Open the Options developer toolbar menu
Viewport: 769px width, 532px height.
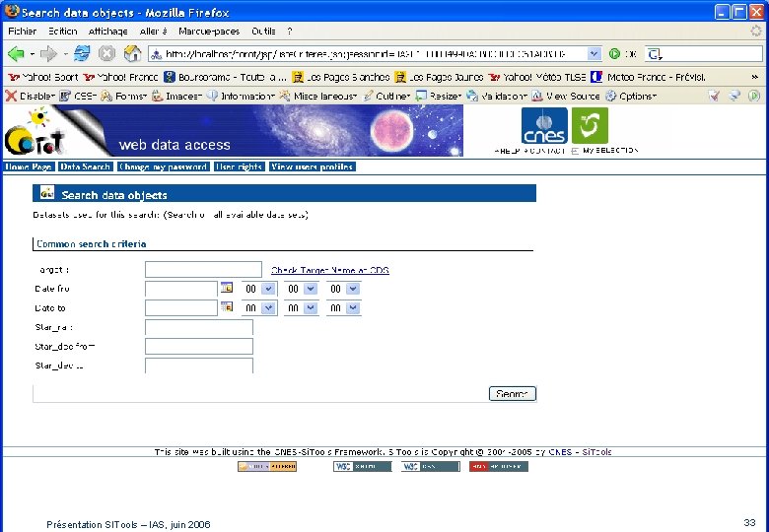click(631, 96)
